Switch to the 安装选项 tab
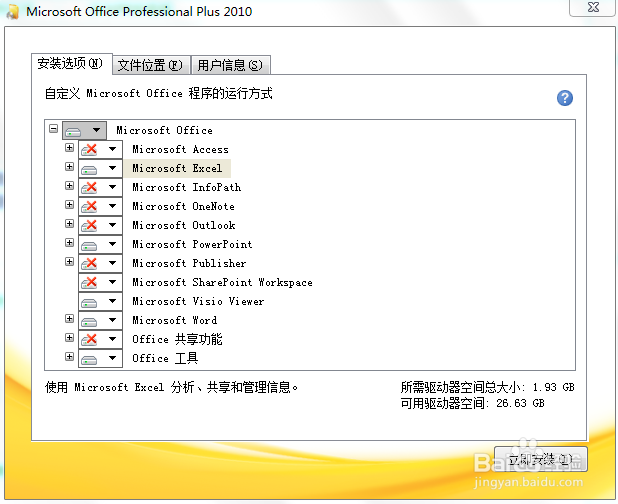The width and height of the screenshot is (618, 504). (x=71, y=63)
